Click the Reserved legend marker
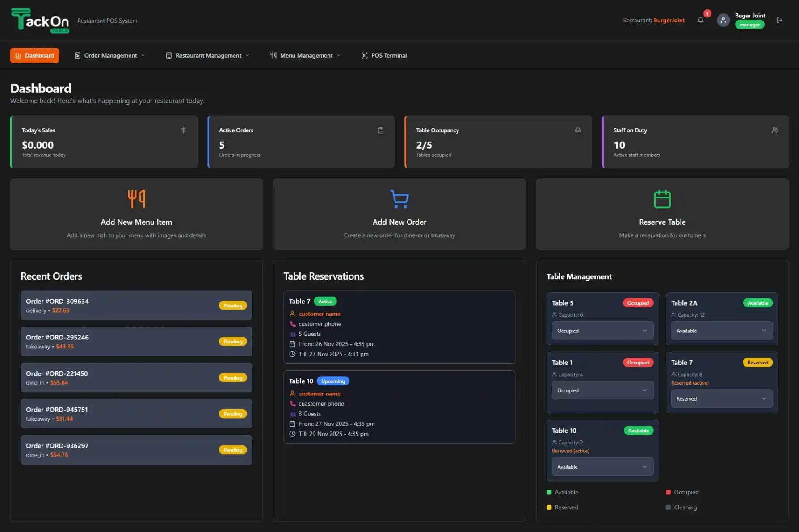Screen dimensions: 799x532 pos(549,507)
